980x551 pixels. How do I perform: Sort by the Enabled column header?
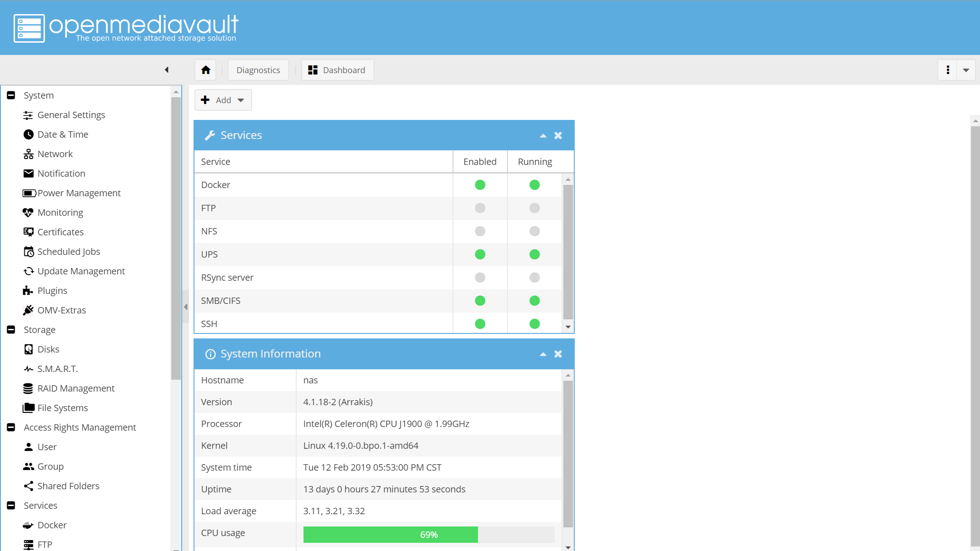pos(480,162)
